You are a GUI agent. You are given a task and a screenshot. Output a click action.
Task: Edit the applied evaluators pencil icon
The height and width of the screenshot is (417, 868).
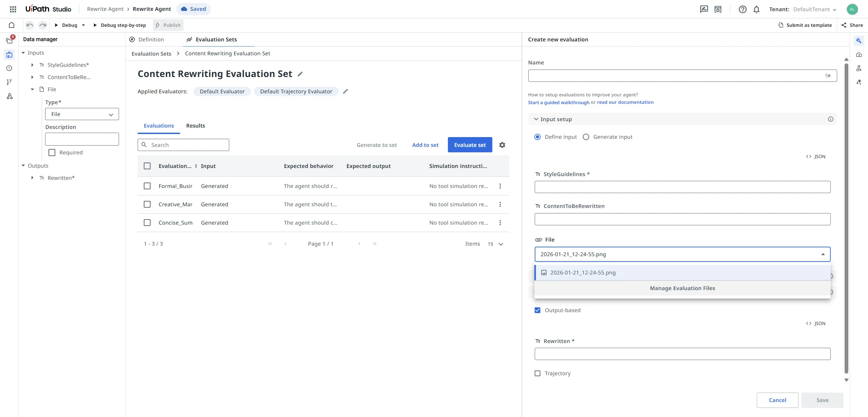coord(346,91)
